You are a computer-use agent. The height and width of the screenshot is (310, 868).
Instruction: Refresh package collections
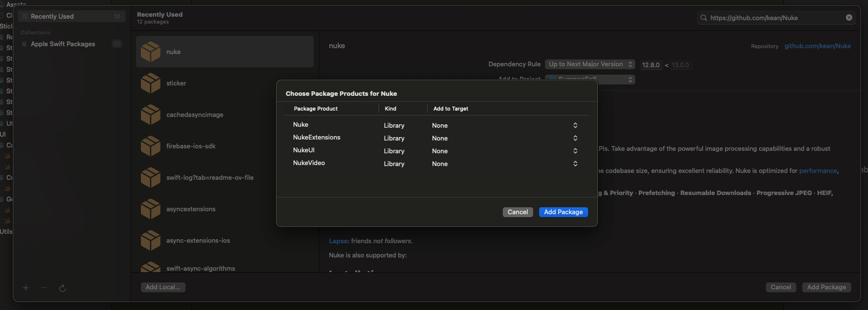coord(62,288)
